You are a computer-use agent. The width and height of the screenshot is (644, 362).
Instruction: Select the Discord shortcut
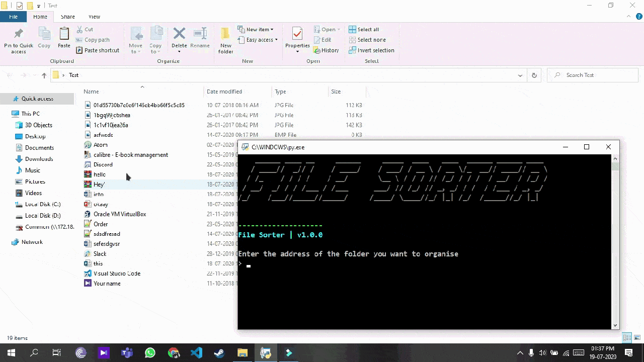pyautogui.click(x=103, y=164)
